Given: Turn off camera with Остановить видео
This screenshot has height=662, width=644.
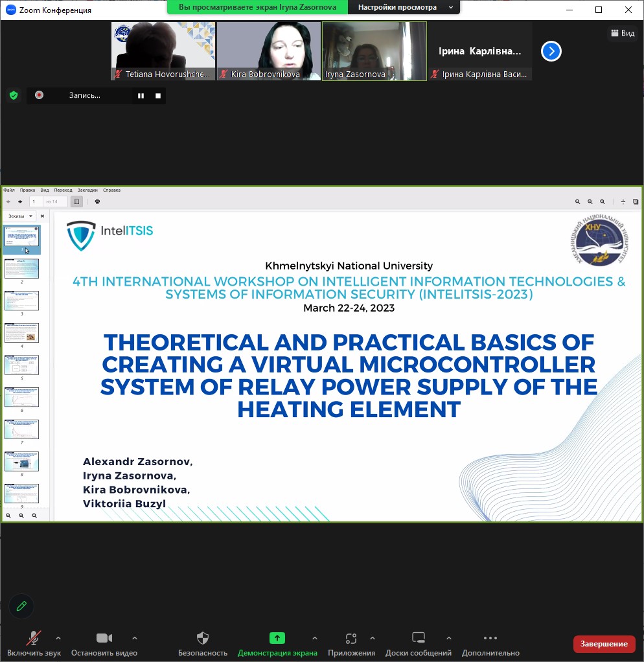Looking at the screenshot, I should click(x=104, y=643).
